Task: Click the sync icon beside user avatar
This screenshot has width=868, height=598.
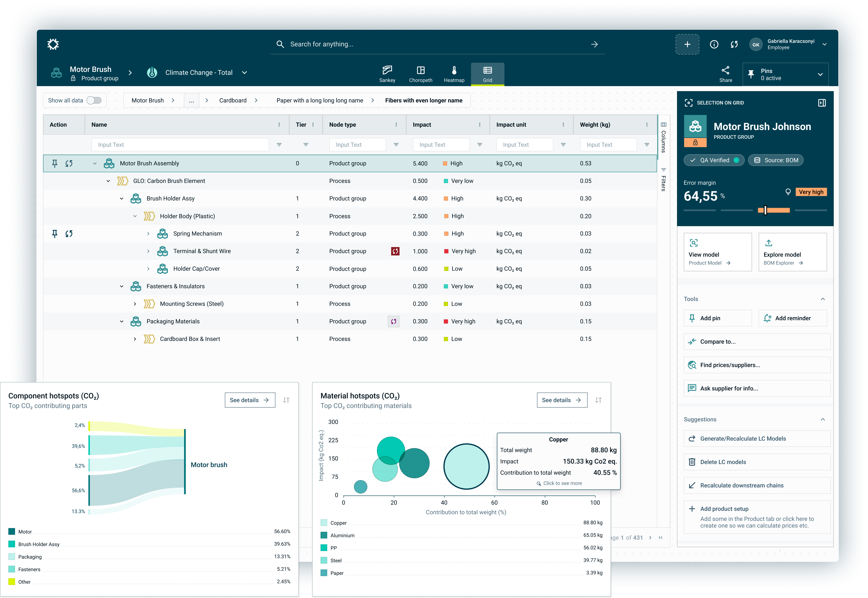Action: 734,44
